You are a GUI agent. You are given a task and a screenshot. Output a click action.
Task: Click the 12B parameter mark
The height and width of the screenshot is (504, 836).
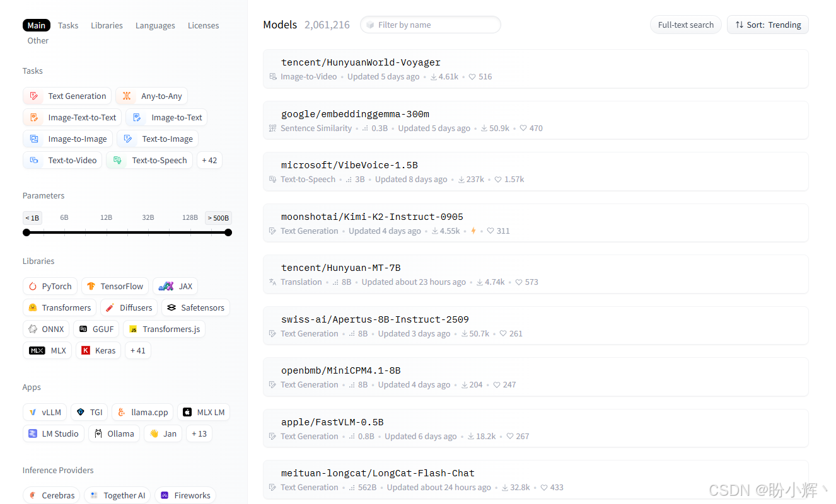coord(106,217)
